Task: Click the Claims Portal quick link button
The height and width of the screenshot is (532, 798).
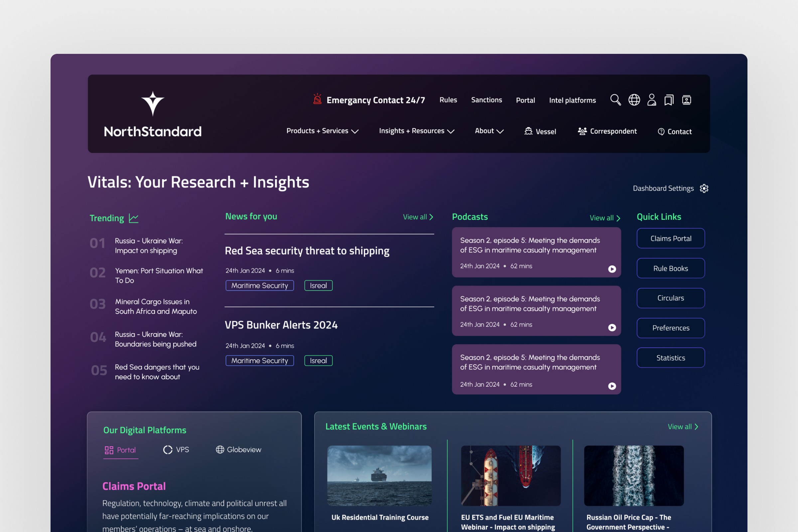Action: 670,238
